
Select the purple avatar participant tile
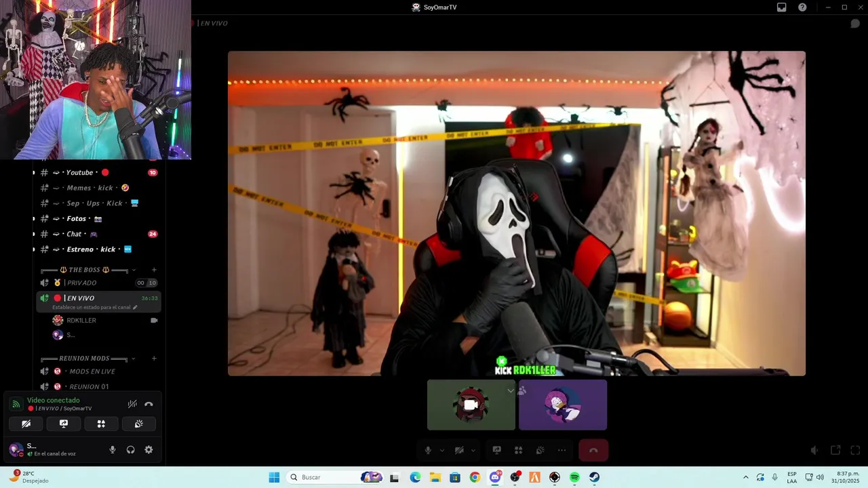(x=563, y=405)
